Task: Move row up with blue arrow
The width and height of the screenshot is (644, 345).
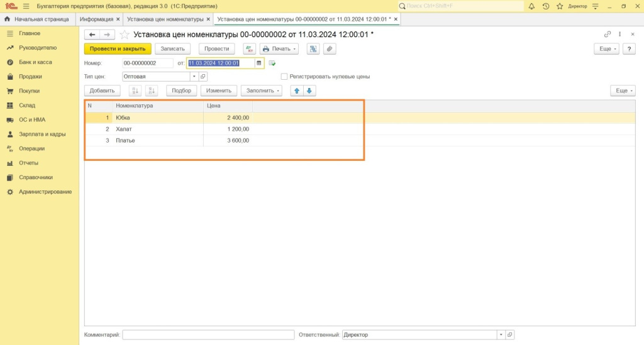Action: [296, 90]
